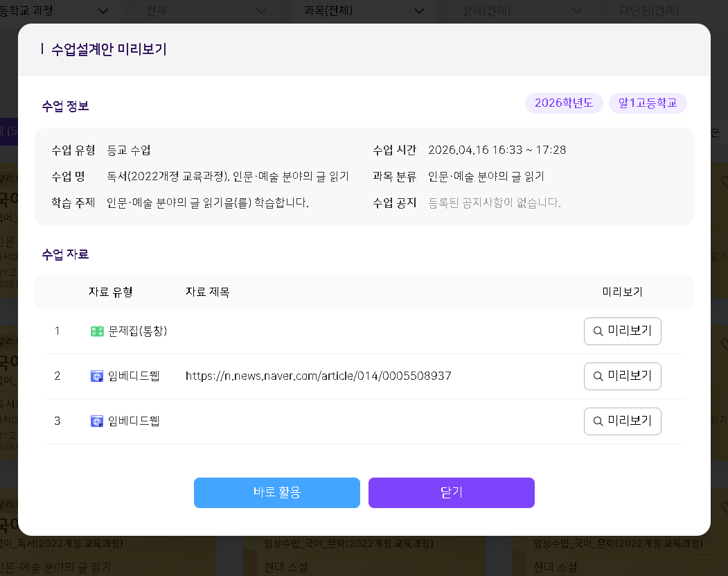Image resolution: width=728 pixels, height=576 pixels.
Task: Click the magnifier icon for the 문제집(통창) row
Action: [598, 331]
